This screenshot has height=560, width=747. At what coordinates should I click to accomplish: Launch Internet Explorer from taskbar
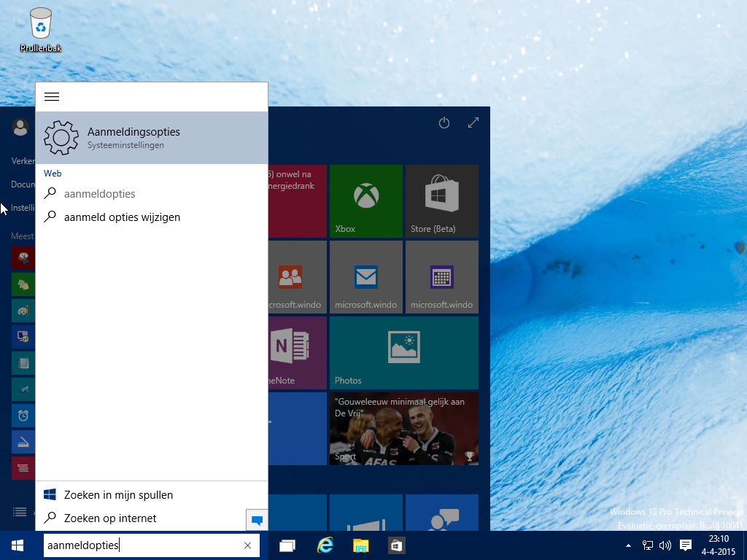point(325,545)
